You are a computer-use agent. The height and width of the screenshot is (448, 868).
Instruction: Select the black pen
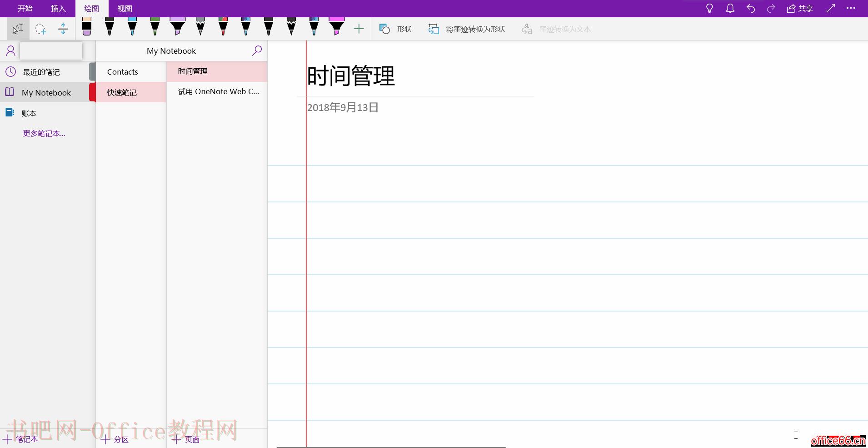(110, 27)
